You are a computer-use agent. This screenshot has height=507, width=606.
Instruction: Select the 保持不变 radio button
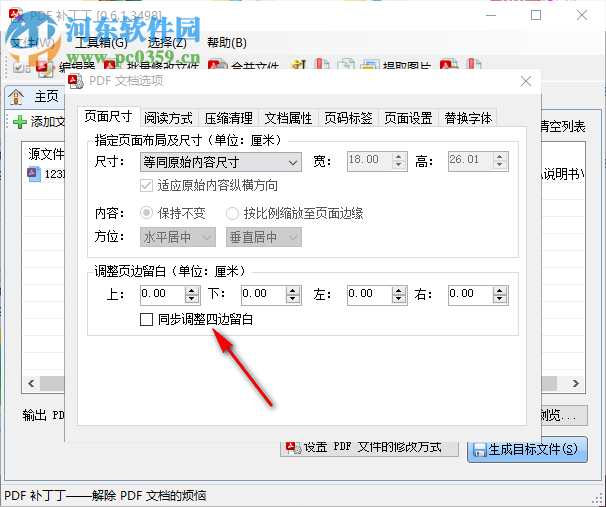pyautogui.click(x=146, y=213)
